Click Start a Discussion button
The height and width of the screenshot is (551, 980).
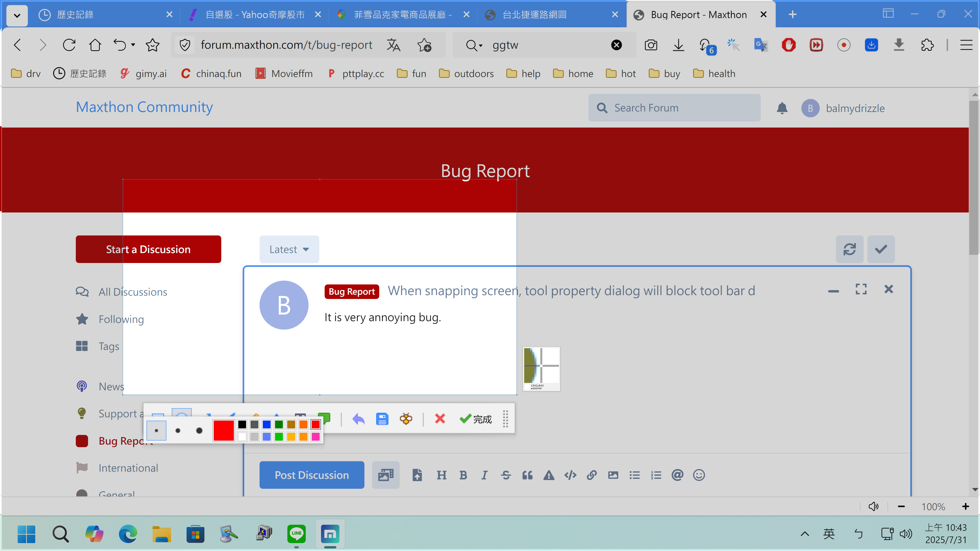[x=148, y=249]
